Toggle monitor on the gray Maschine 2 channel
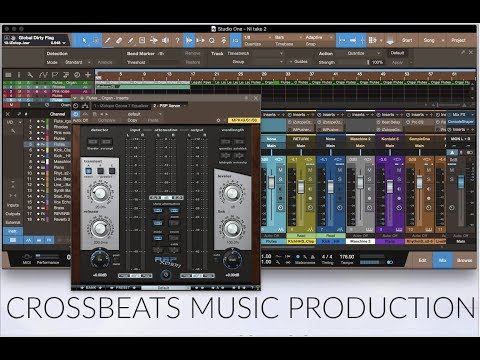480x360 pixels. tap(369, 189)
